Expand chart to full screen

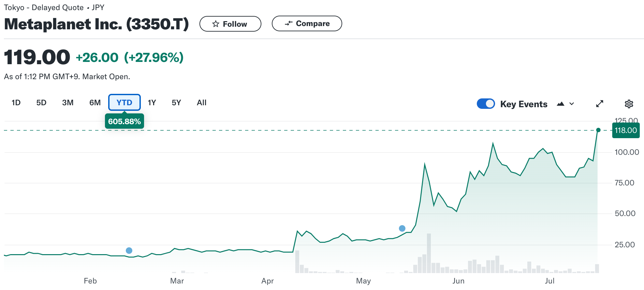600,104
